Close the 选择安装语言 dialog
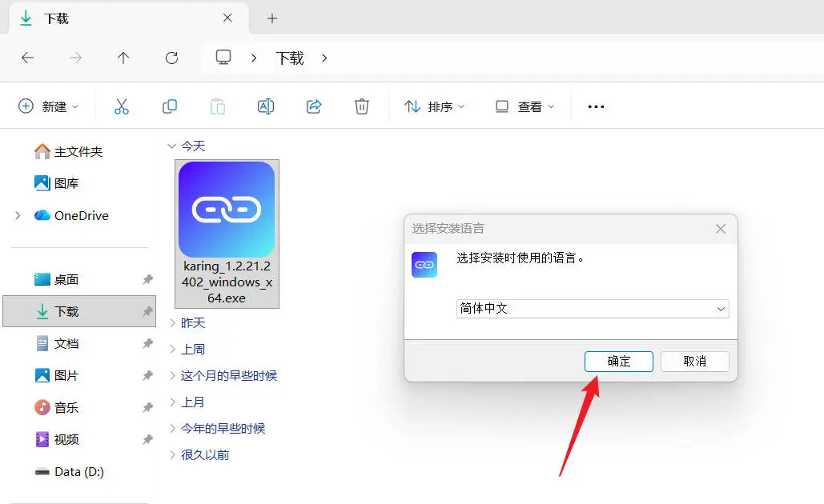 [x=721, y=229]
